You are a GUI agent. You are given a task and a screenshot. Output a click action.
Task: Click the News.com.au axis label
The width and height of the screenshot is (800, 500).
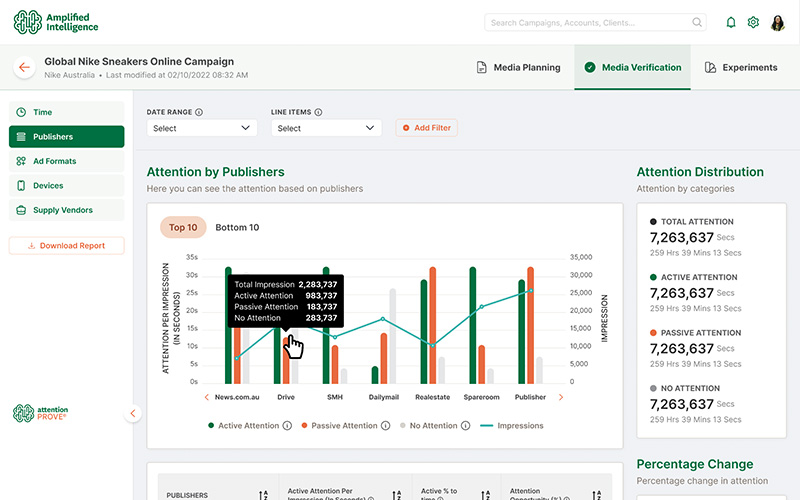237,397
